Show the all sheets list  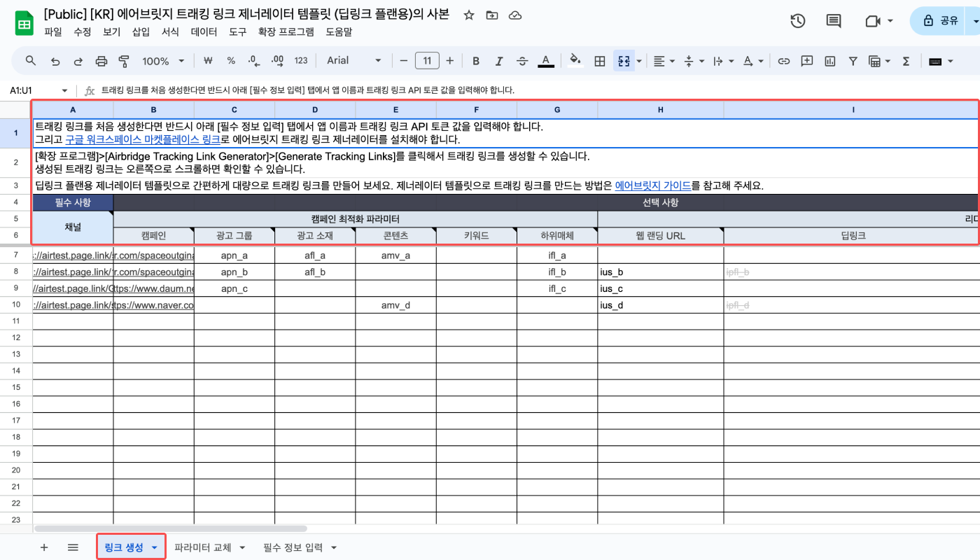click(73, 547)
